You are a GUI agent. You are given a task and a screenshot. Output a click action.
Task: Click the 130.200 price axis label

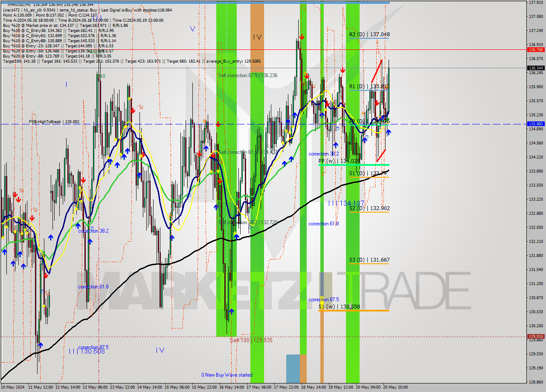[536, 326]
